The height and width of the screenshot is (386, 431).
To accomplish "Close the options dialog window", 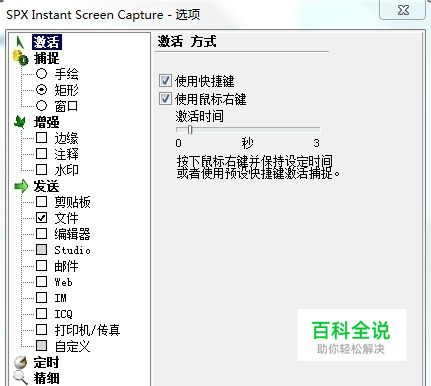I will pos(403,10).
